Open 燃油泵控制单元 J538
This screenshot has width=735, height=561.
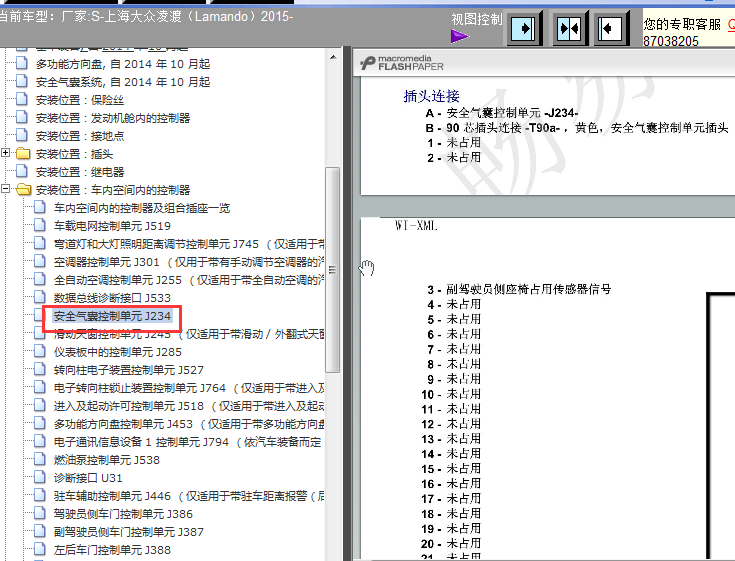click(x=107, y=460)
